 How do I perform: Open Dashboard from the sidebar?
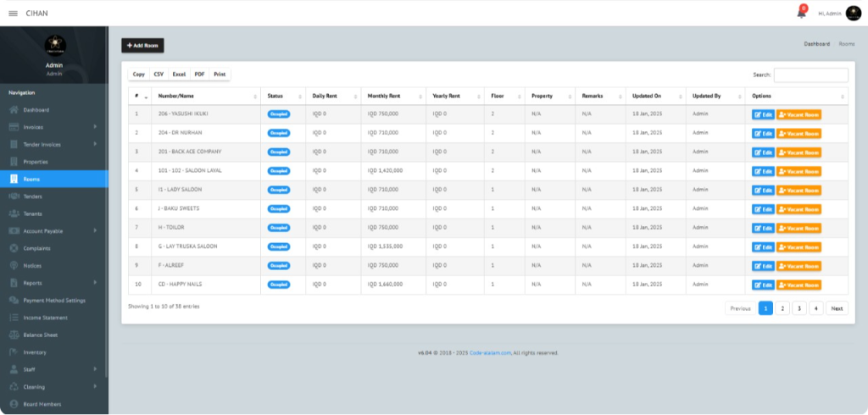tap(36, 110)
